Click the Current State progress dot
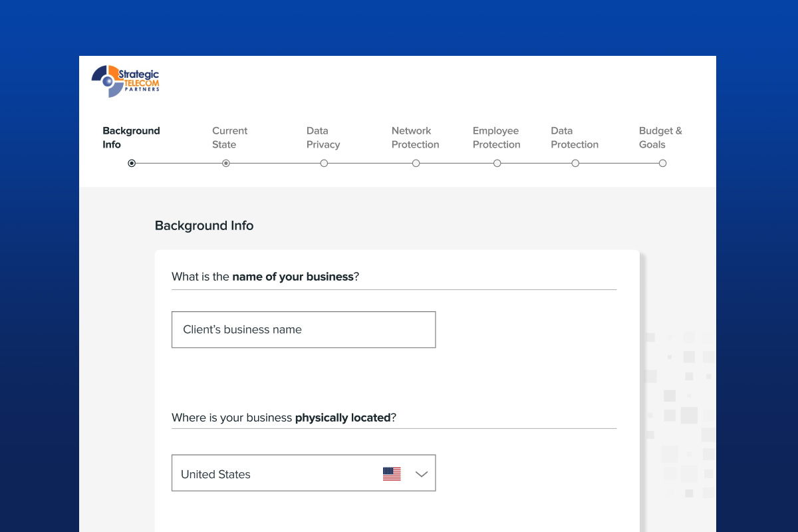 point(226,163)
